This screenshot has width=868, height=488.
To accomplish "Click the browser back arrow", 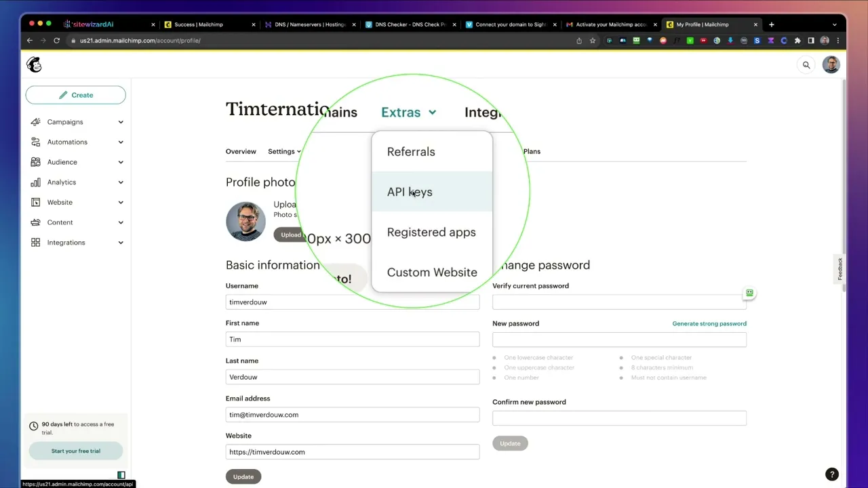I will point(30,41).
